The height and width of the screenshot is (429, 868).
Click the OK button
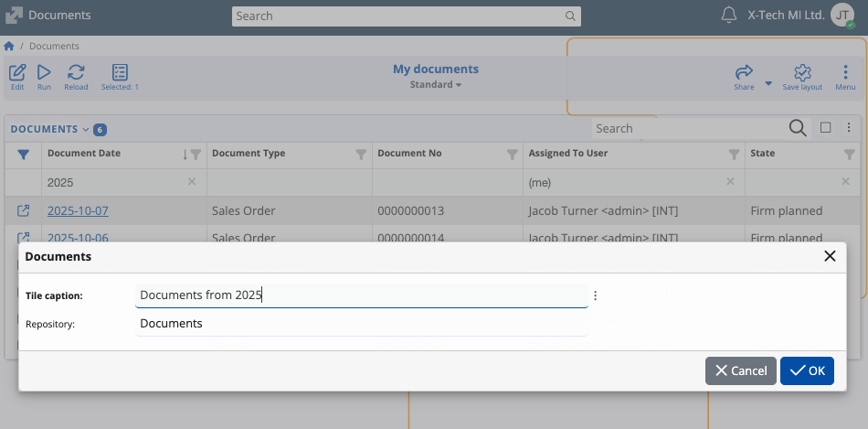click(807, 370)
